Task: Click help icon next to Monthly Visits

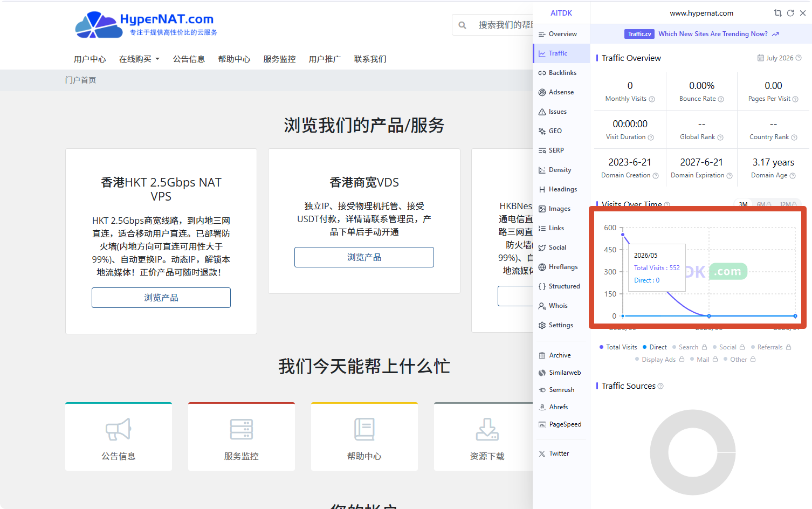Action: 652,99
